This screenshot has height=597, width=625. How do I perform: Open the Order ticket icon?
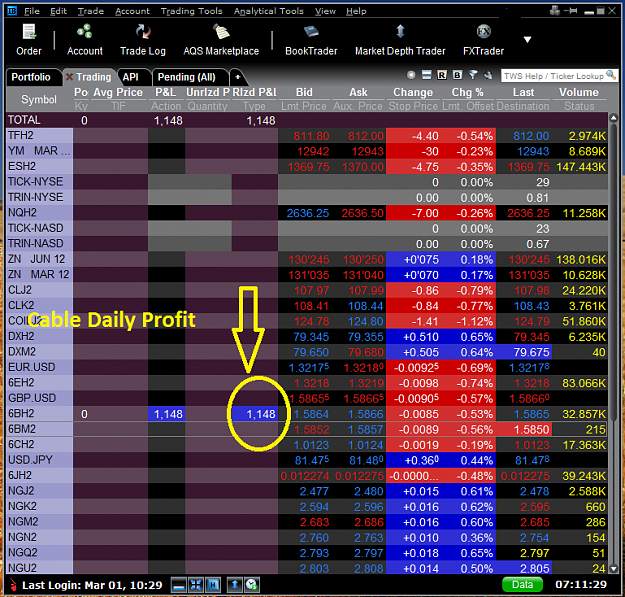point(29,39)
